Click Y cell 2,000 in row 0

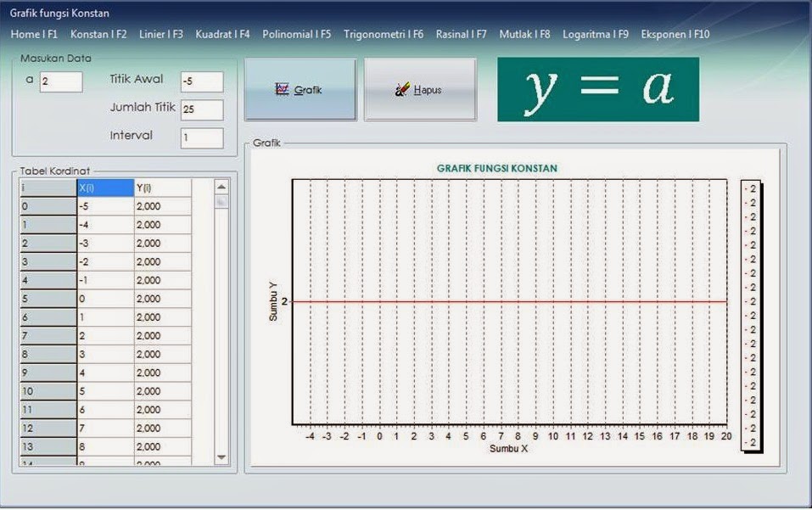(163, 206)
